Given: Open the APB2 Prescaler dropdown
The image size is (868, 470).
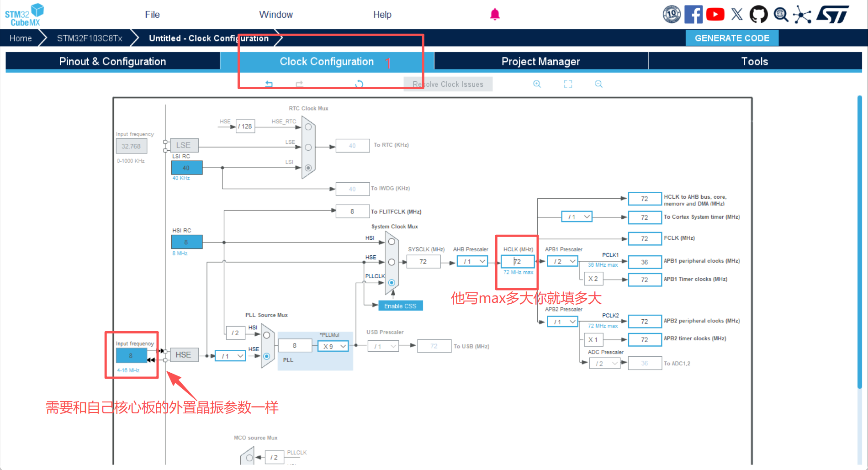Looking at the screenshot, I should coord(563,322).
